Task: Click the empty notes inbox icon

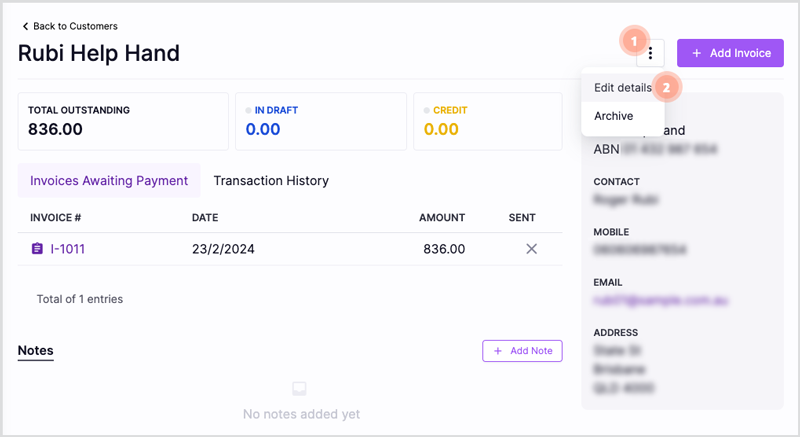Action: [299, 389]
